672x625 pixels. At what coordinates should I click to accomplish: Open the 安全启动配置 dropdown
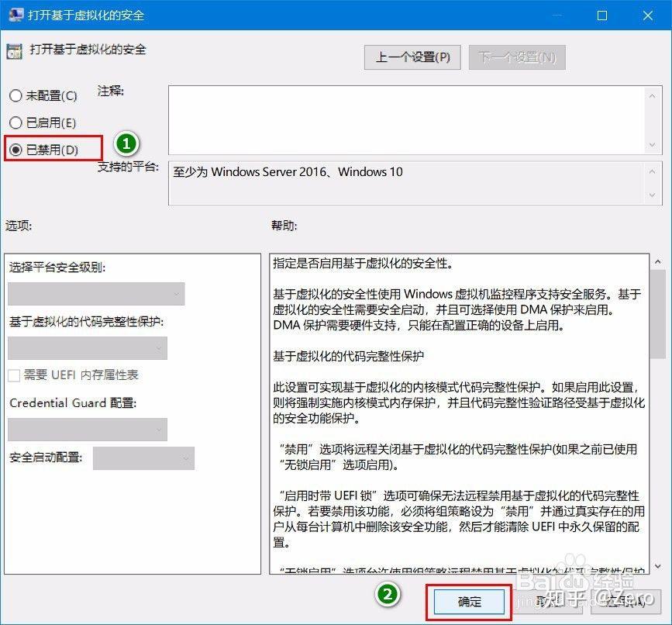pos(143,458)
